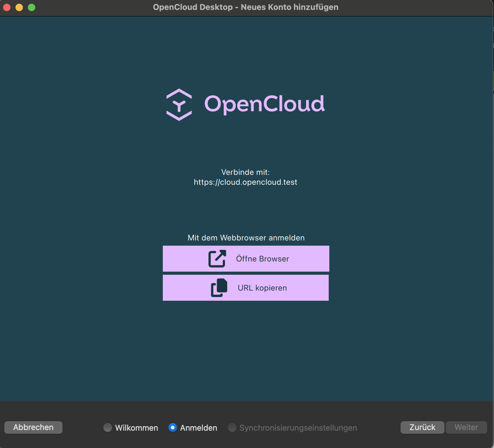This screenshot has height=448, width=494.
Task: Select the Synchronisierungseinstellungen radio button
Action: coord(232,428)
